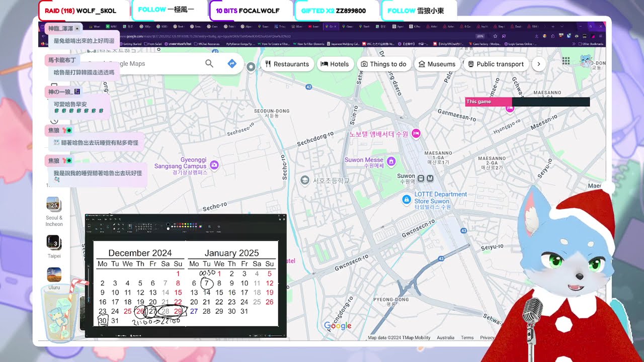Open the Seoul & Incheon saved thumbnail
Image resolution: width=644 pixels, height=362 pixels.
coord(54,204)
